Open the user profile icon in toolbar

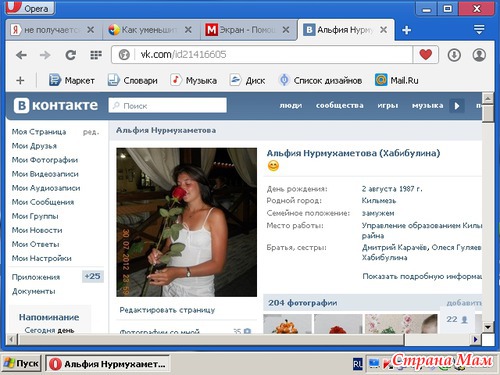click(x=479, y=55)
